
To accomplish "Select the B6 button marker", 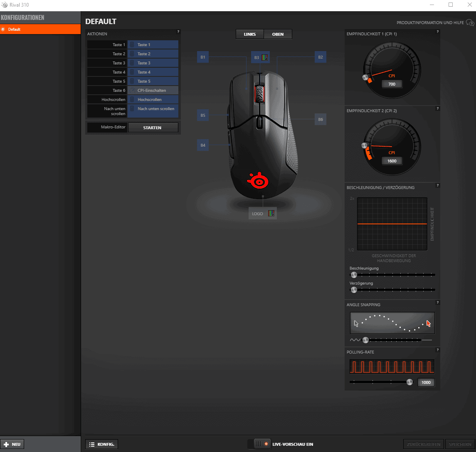I will tap(320, 119).
